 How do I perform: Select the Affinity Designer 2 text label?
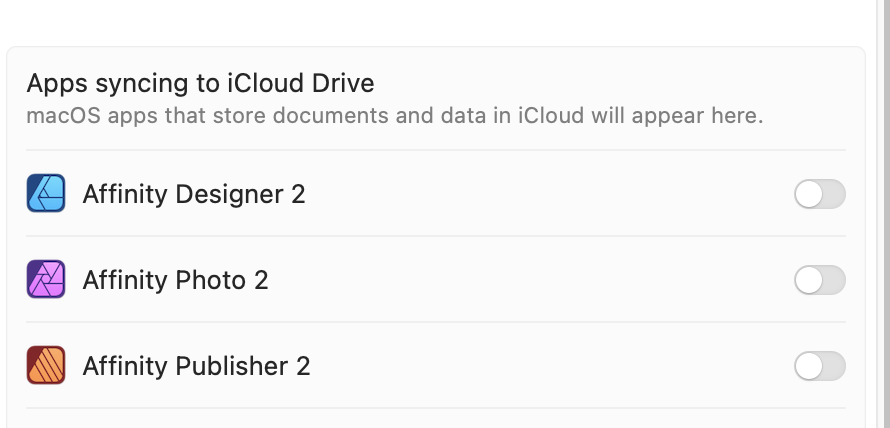click(x=194, y=194)
